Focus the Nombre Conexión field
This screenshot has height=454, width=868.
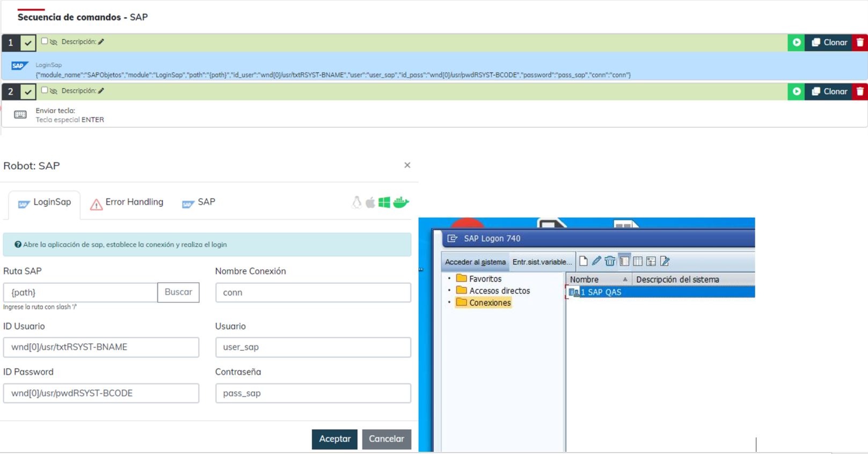pyautogui.click(x=313, y=292)
